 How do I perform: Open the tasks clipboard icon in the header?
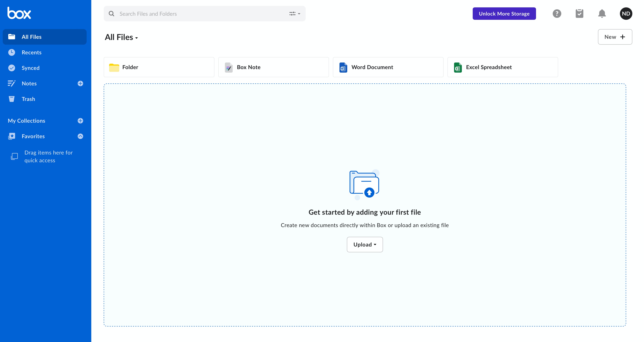pyautogui.click(x=579, y=14)
